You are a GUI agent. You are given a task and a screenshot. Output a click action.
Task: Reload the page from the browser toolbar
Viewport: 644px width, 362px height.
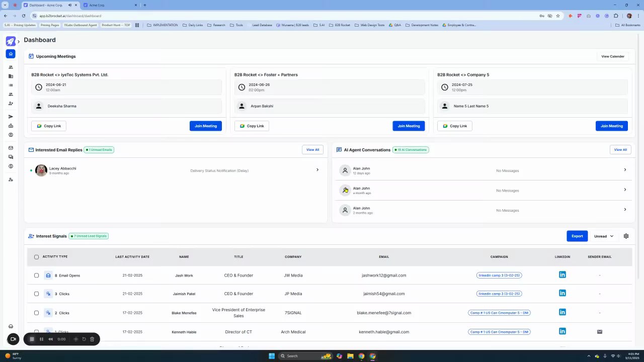click(23, 16)
